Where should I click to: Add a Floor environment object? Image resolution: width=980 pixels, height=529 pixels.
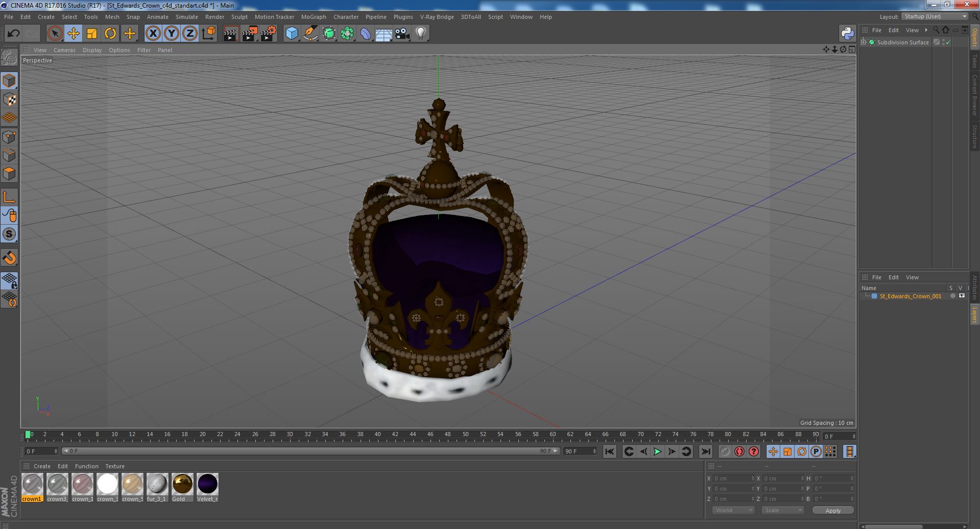click(384, 34)
